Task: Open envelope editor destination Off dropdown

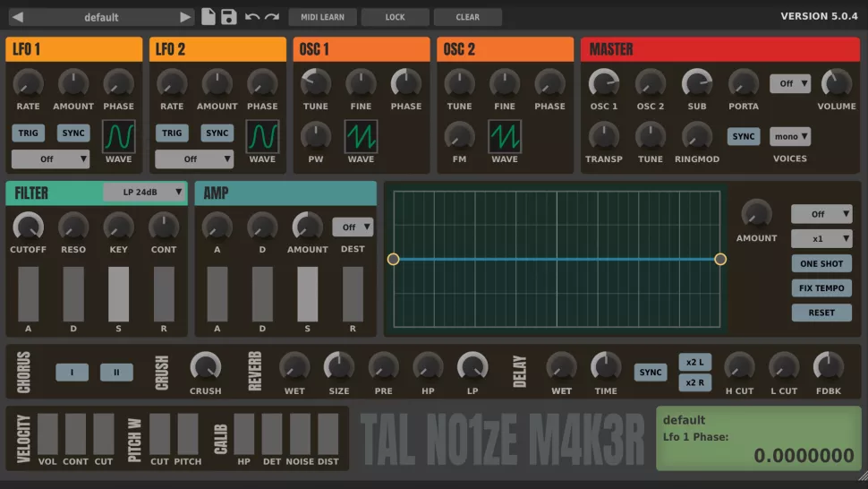Action: click(x=821, y=214)
